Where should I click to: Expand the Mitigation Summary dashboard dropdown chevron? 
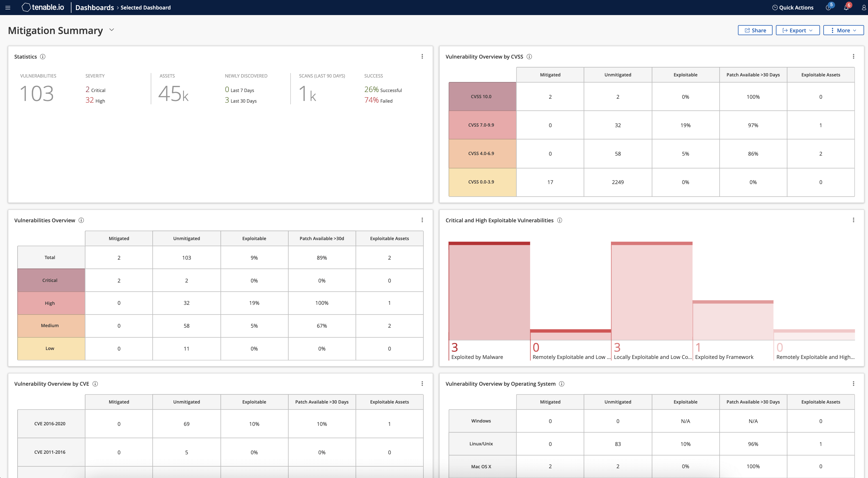tap(112, 30)
